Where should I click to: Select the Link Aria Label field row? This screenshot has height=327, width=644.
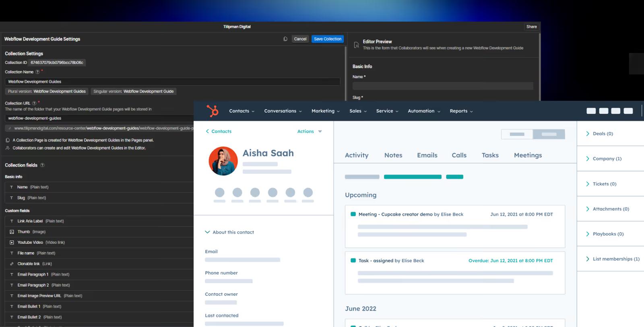click(x=99, y=221)
